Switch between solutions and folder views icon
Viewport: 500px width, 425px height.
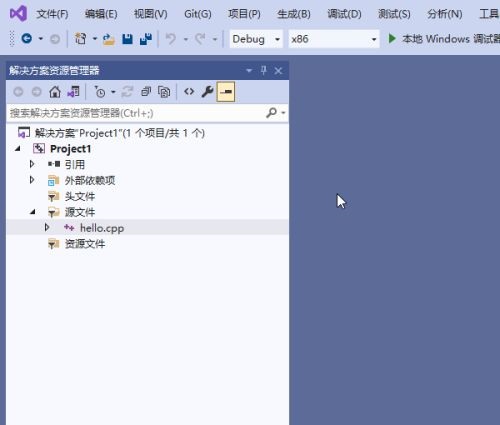click(x=74, y=92)
